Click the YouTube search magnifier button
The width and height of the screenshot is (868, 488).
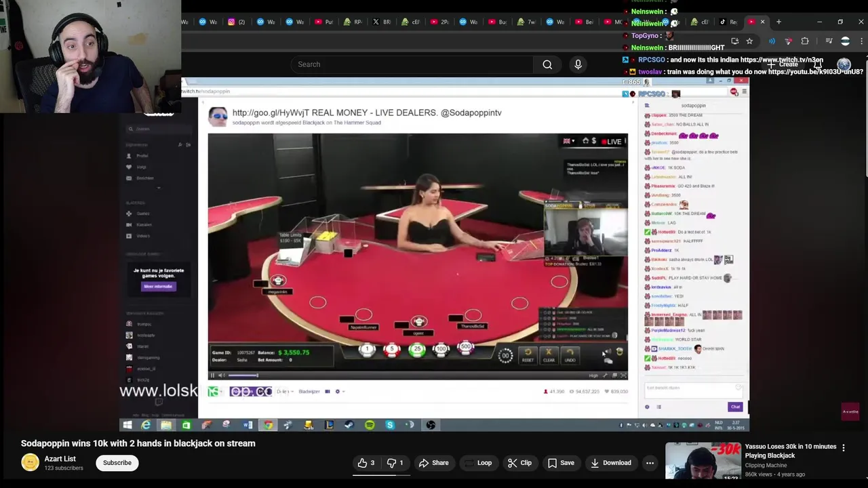click(547, 64)
